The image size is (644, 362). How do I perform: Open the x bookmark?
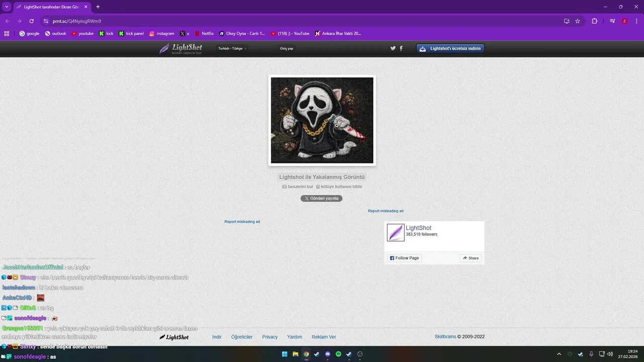click(x=185, y=34)
